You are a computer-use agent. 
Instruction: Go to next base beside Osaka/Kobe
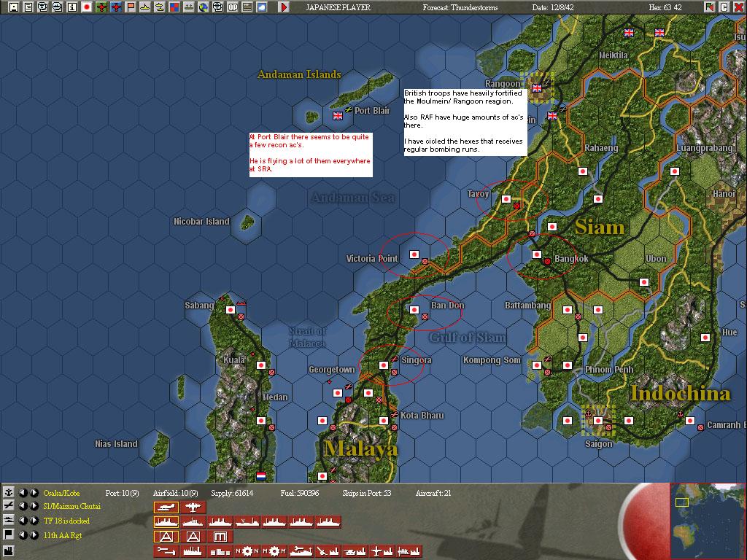click(x=34, y=492)
